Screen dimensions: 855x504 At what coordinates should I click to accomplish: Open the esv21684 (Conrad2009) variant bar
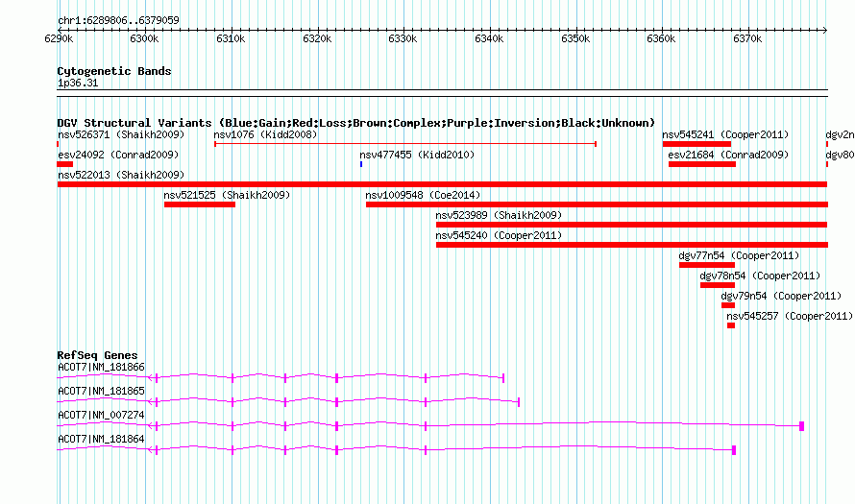tap(702, 164)
